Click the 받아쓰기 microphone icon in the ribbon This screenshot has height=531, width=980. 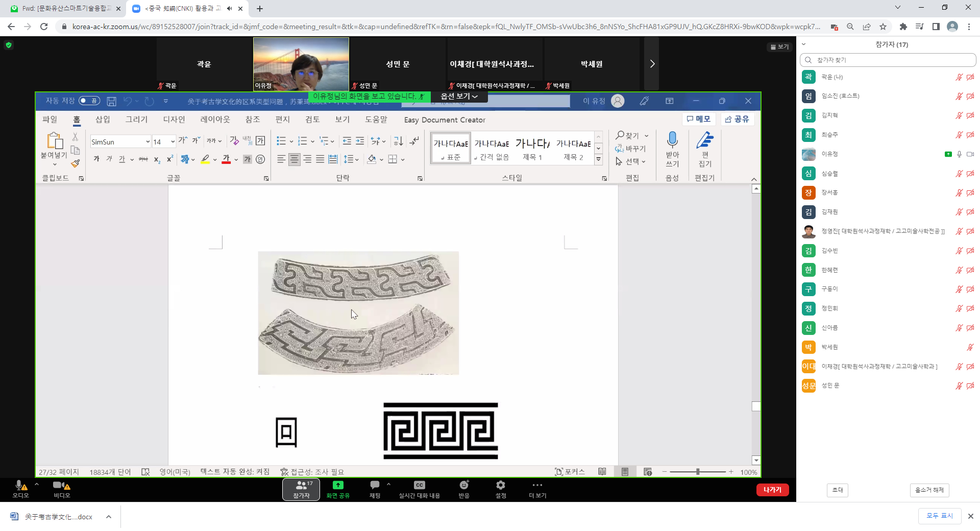[x=672, y=139]
